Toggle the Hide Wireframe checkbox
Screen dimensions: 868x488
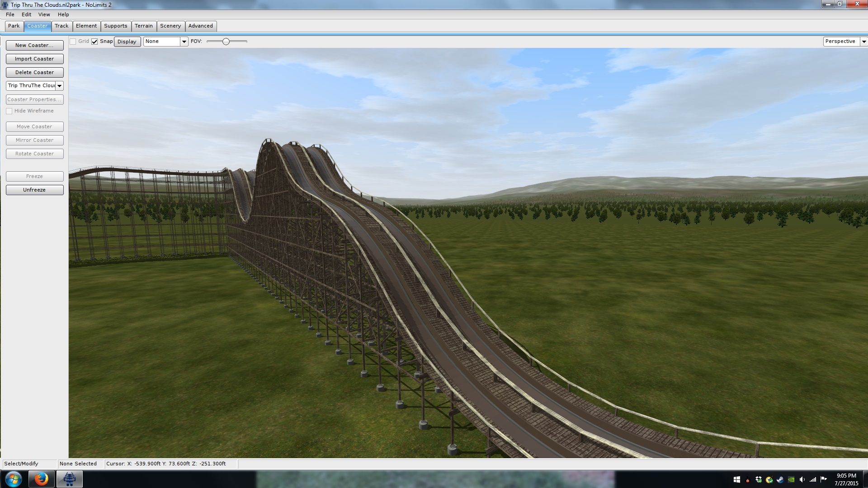[x=9, y=111]
